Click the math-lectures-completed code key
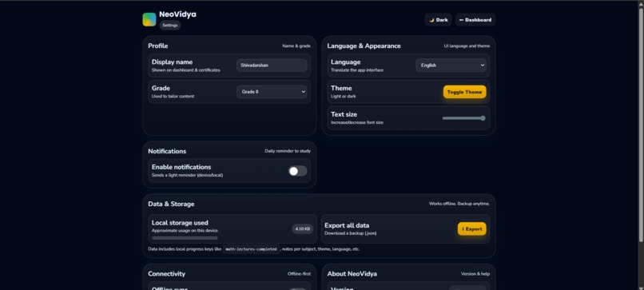The height and width of the screenshot is (290, 644). (251, 249)
